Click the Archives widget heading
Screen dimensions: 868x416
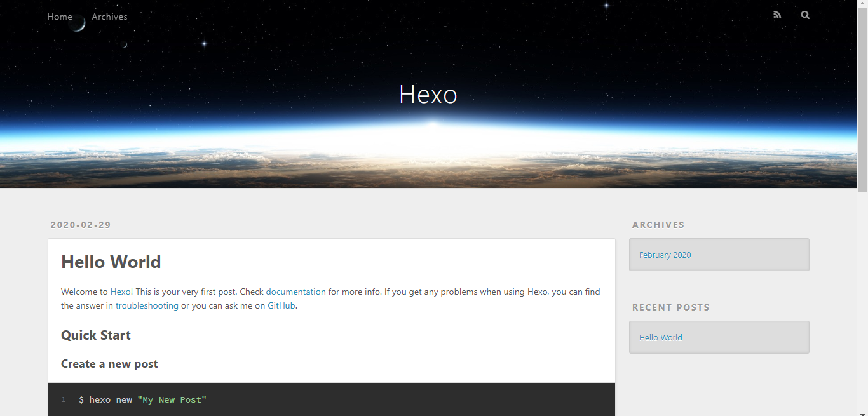tap(658, 225)
